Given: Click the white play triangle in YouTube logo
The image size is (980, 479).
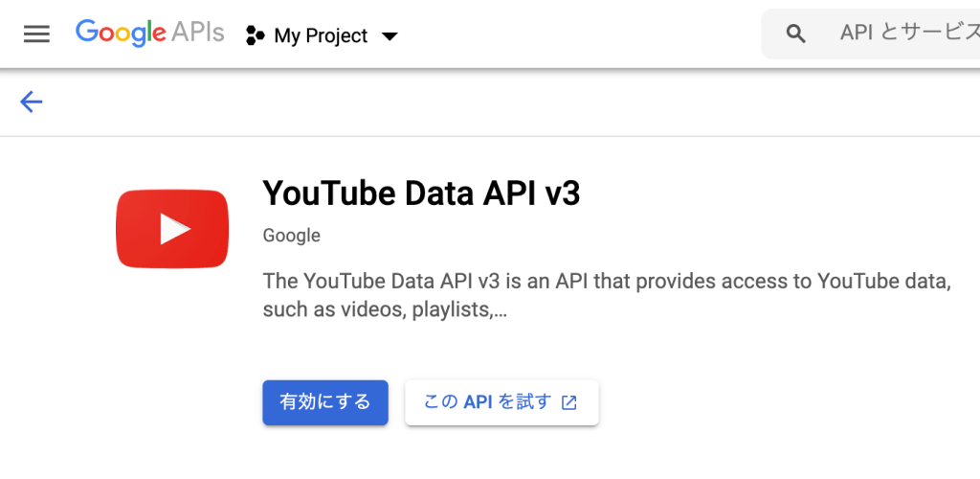Looking at the screenshot, I should [x=174, y=229].
